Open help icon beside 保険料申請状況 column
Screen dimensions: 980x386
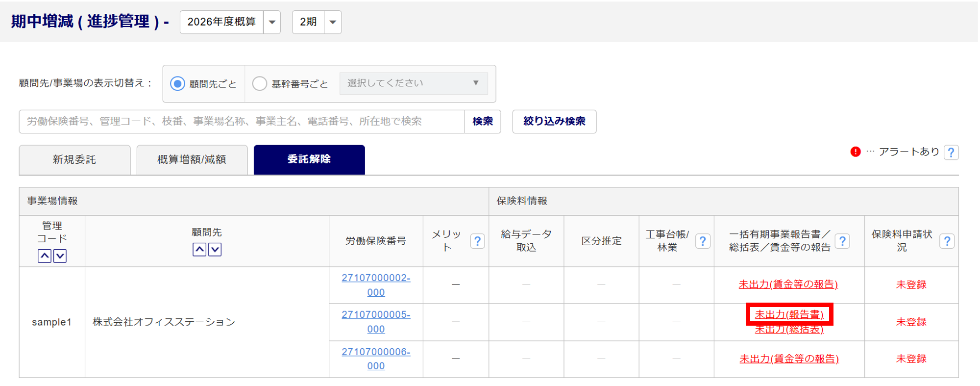947,241
